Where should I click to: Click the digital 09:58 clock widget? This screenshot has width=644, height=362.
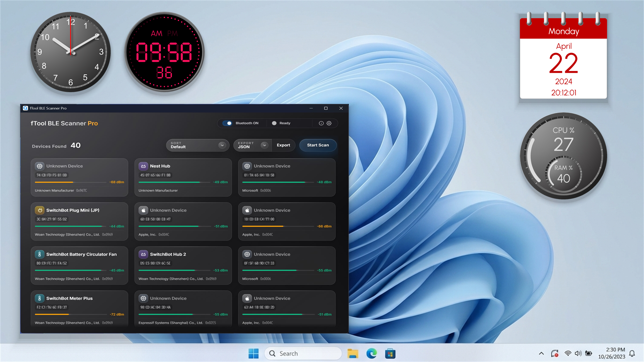point(164,52)
